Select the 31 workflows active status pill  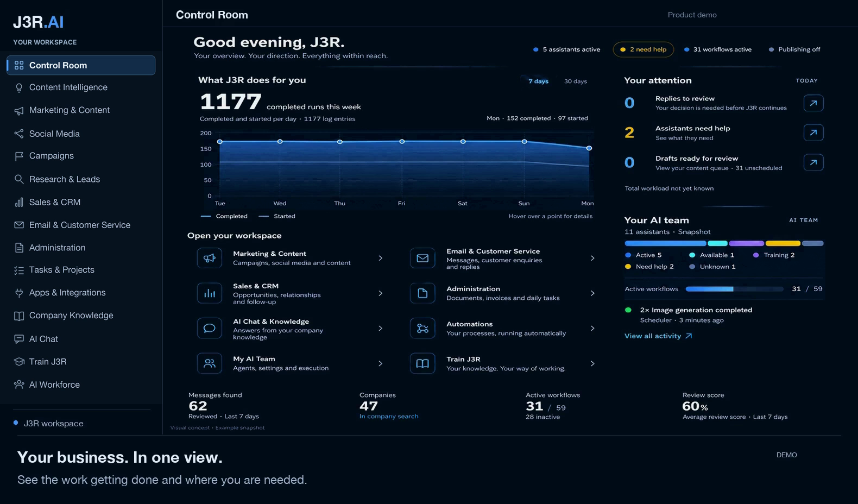(718, 49)
